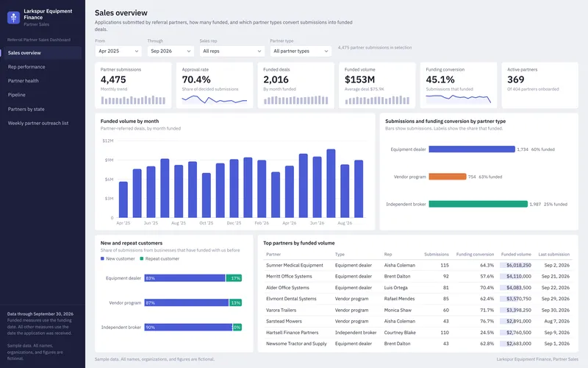Image resolution: width=588 pixels, height=368 pixels.
Task: Select Hartsell Finance Partners partner name
Action: pos(292,333)
